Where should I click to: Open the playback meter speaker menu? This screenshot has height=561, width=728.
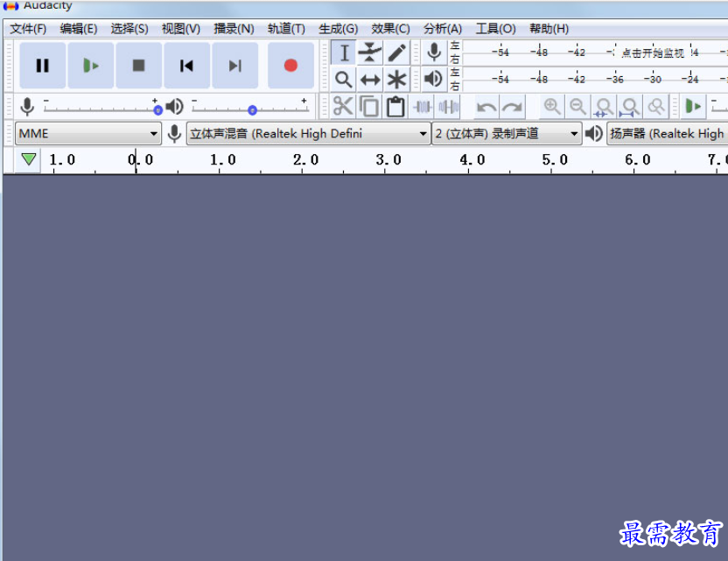(434, 80)
